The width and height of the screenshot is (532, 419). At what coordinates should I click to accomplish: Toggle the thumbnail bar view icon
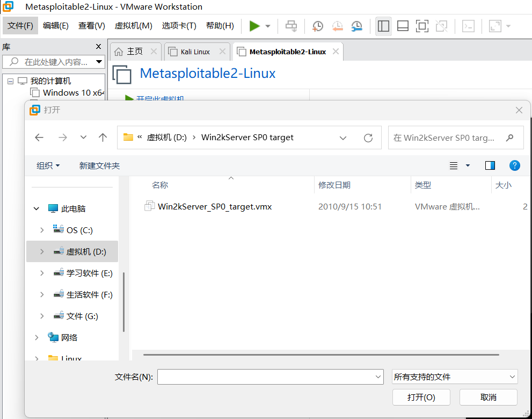coord(403,26)
